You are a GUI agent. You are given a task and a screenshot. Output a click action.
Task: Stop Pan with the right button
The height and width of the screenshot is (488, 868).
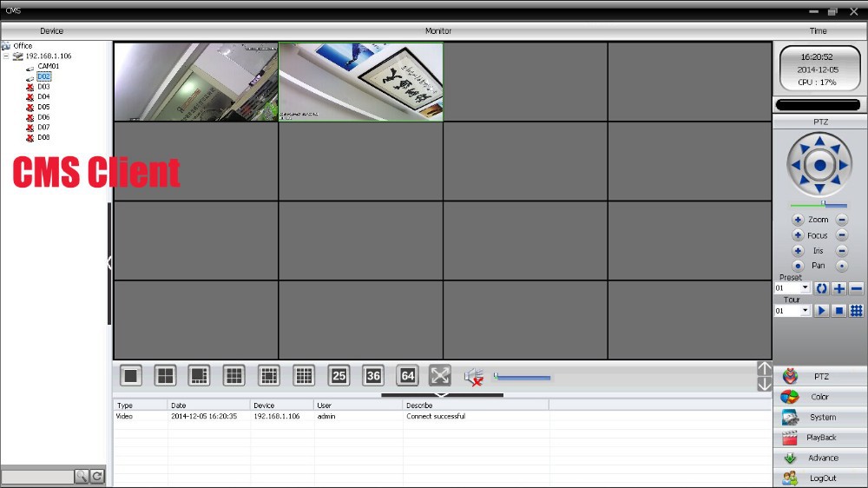tap(842, 266)
